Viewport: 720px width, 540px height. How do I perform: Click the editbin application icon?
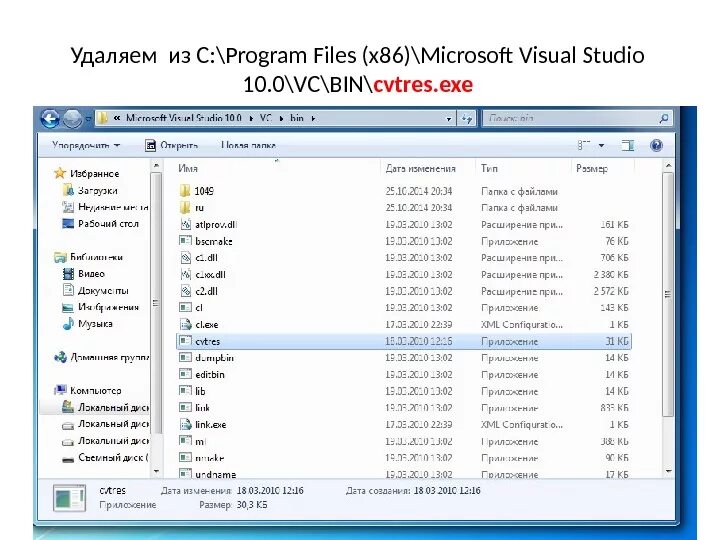185,375
